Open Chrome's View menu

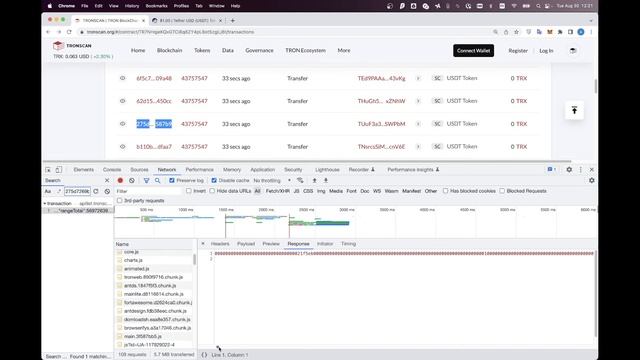coord(113,6)
